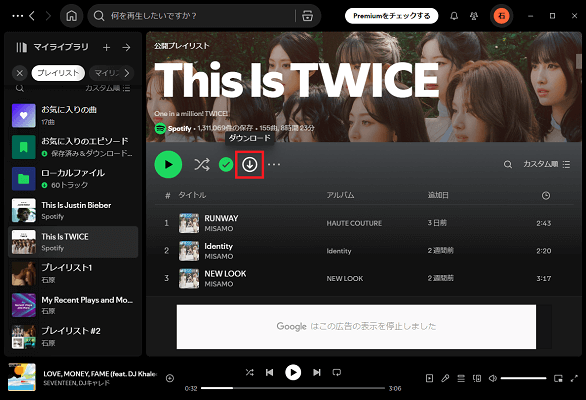
Task: Click NEW LOOK track thumbnail
Action: 189,279
